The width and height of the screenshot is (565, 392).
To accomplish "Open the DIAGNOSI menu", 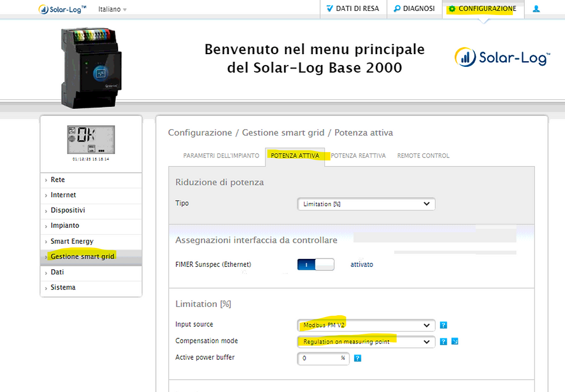I will [x=415, y=9].
